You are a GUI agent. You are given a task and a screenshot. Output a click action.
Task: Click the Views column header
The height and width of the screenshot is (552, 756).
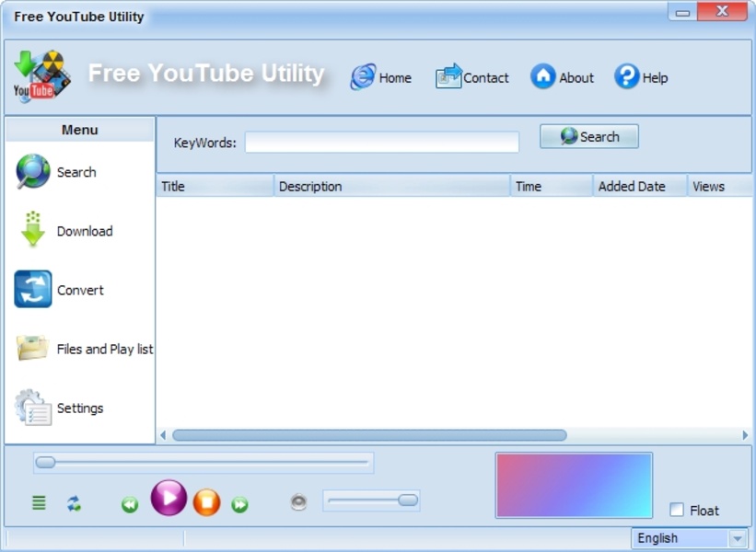tap(720, 186)
